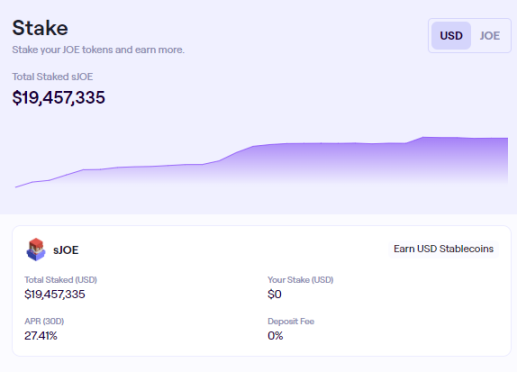This screenshot has height=372, width=517.
Task: Switch display currency to JOE
Action: pos(490,36)
